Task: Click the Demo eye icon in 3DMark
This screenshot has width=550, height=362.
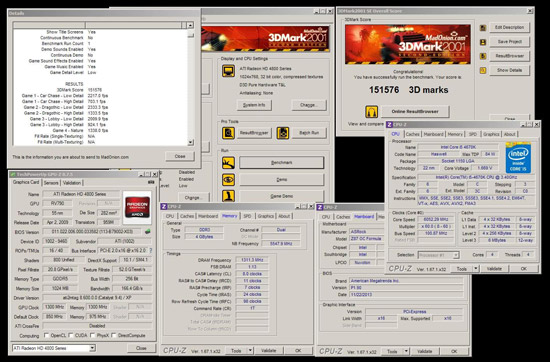Action: click(228, 180)
